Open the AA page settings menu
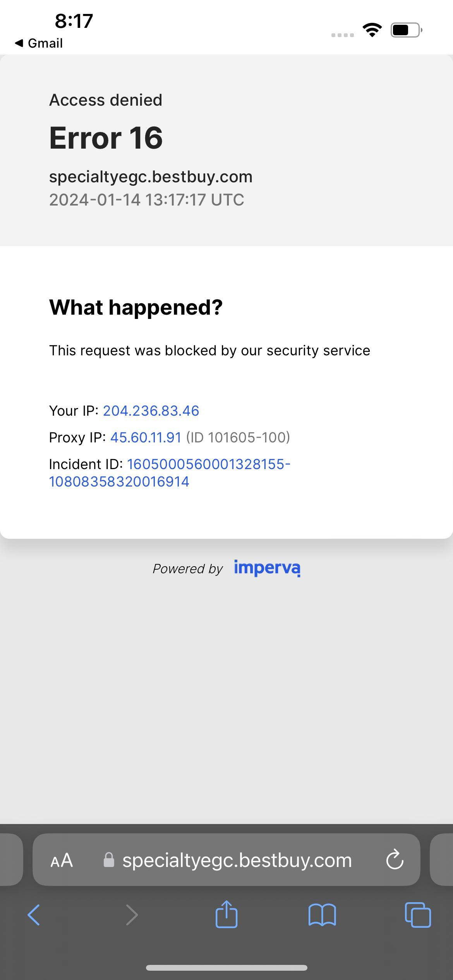The width and height of the screenshot is (453, 980). tap(62, 860)
